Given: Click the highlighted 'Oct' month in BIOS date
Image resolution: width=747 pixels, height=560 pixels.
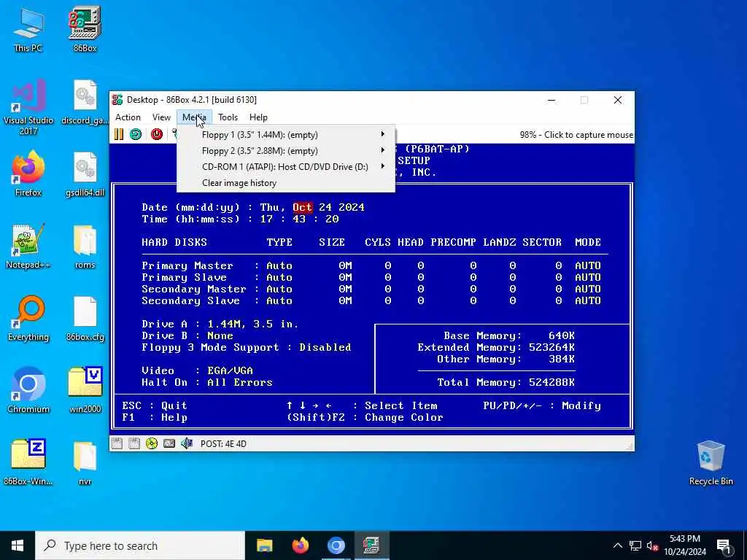Looking at the screenshot, I should (302, 207).
